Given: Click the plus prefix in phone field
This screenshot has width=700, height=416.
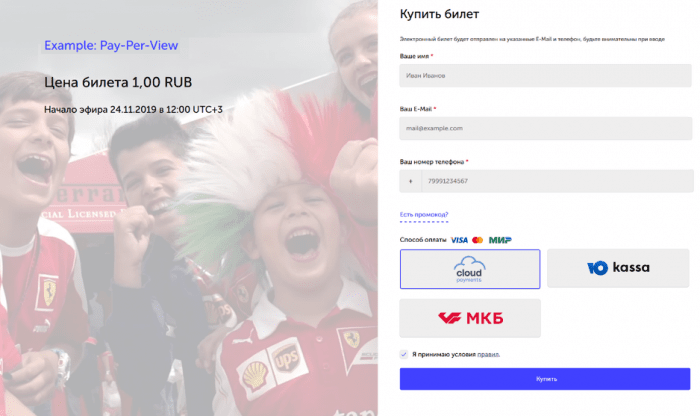Looking at the screenshot, I should pyautogui.click(x=410, y=181).
